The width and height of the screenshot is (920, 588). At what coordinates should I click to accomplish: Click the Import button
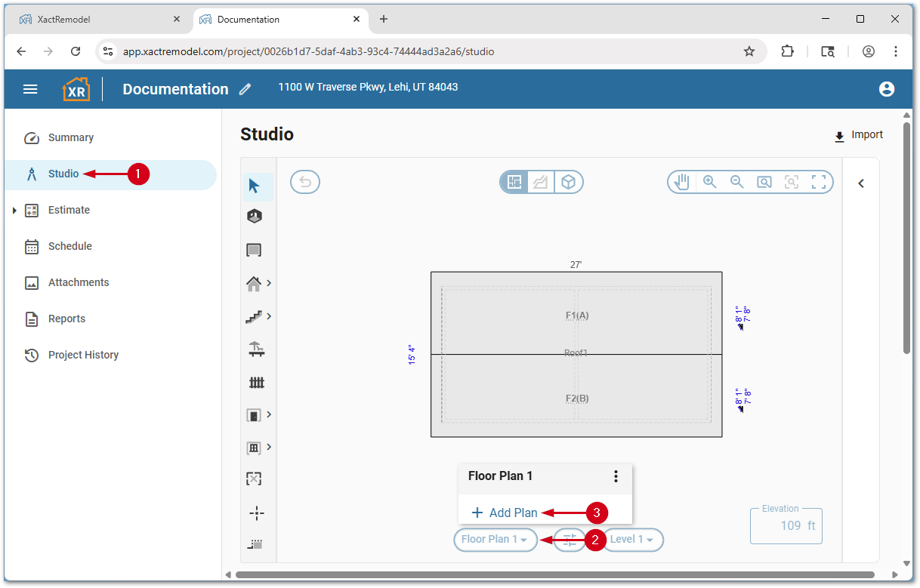pyautogui.click(x=858, y=135)
